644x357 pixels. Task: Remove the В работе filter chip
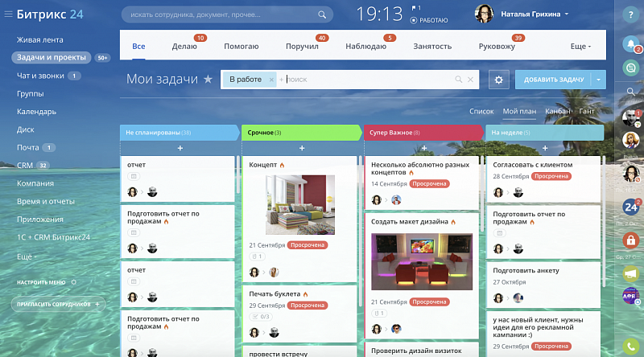tap(271, 80)
